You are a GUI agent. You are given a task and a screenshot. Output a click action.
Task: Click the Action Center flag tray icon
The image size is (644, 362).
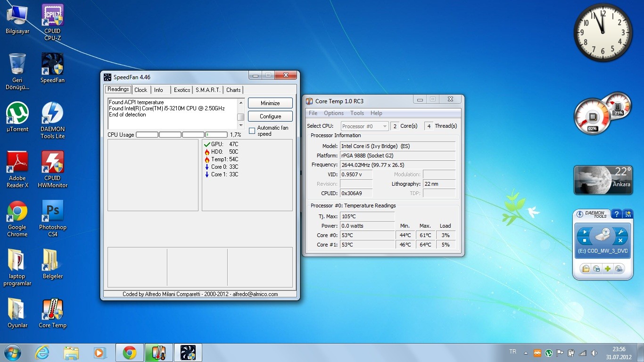tap(560, 353)
